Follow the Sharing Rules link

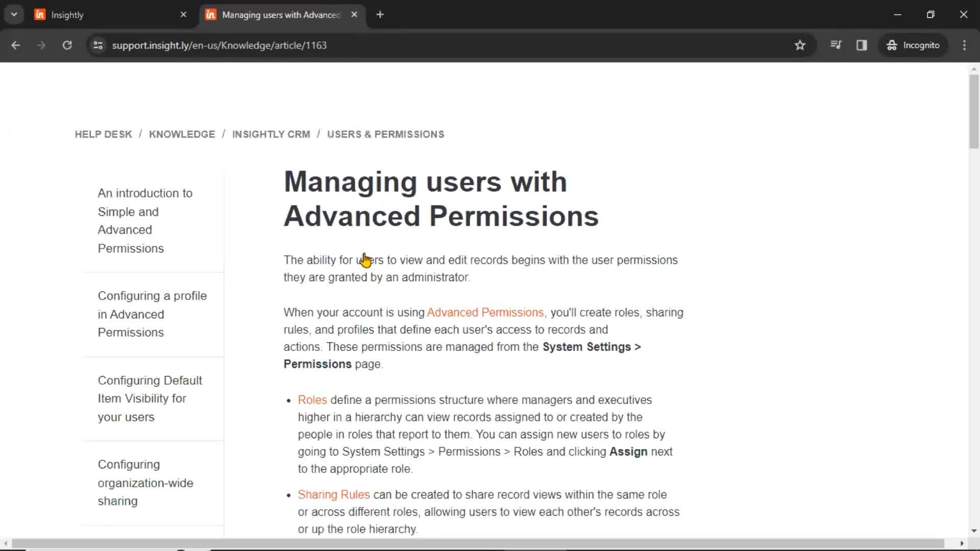click(x=334, y=495)
